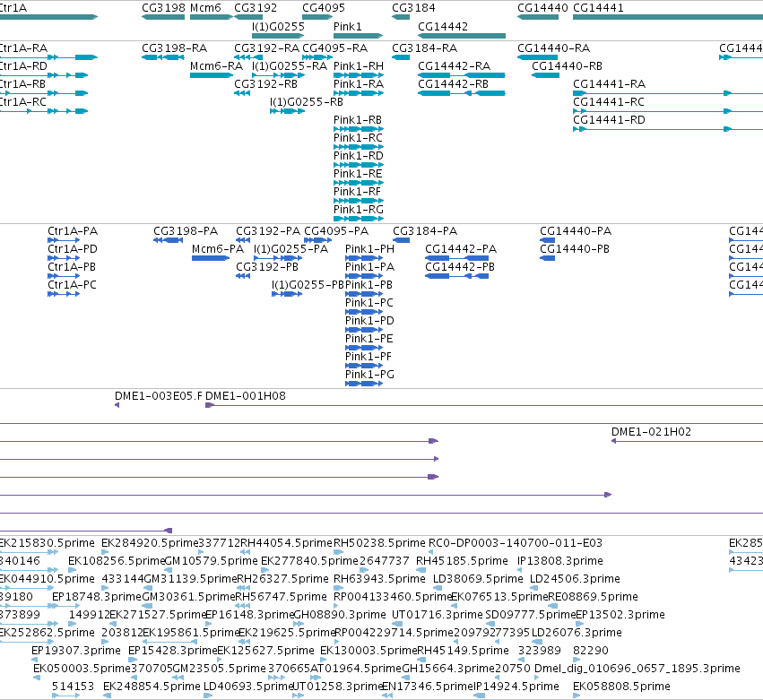Select the Mcm6-RA transcript

(212, 75)
